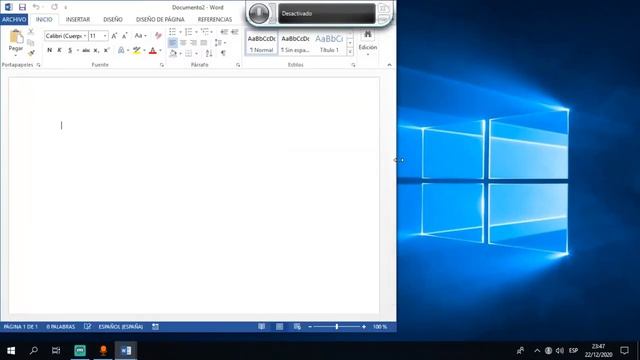The height and width of the screenshot is (360, 640).
Task: Open the 100 % zoom level dialog
Action: (x=380, y=327)
